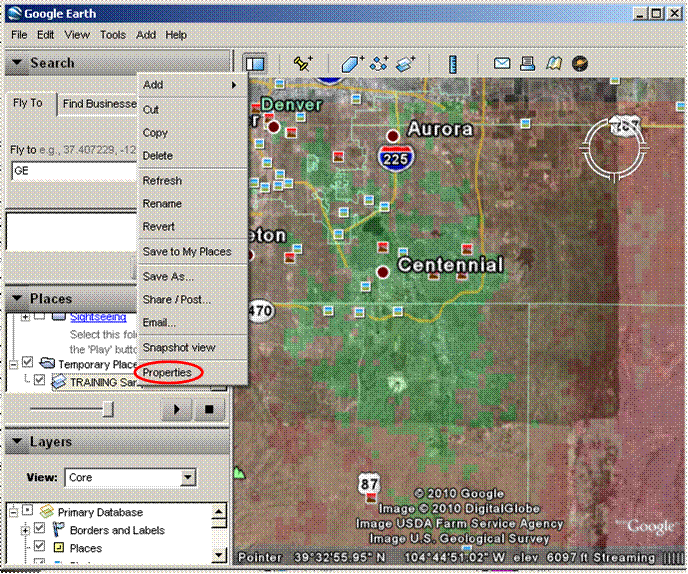
Task: Select the TRAINING overlay tree item
Action: click(x=104, y=382)
